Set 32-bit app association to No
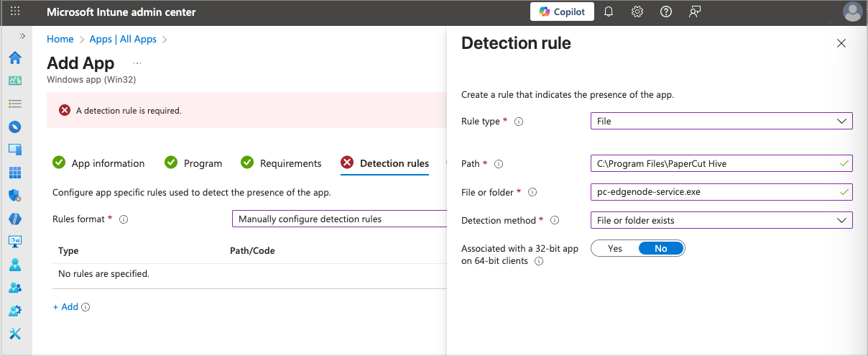868x356 pixels. coord(661,248)
